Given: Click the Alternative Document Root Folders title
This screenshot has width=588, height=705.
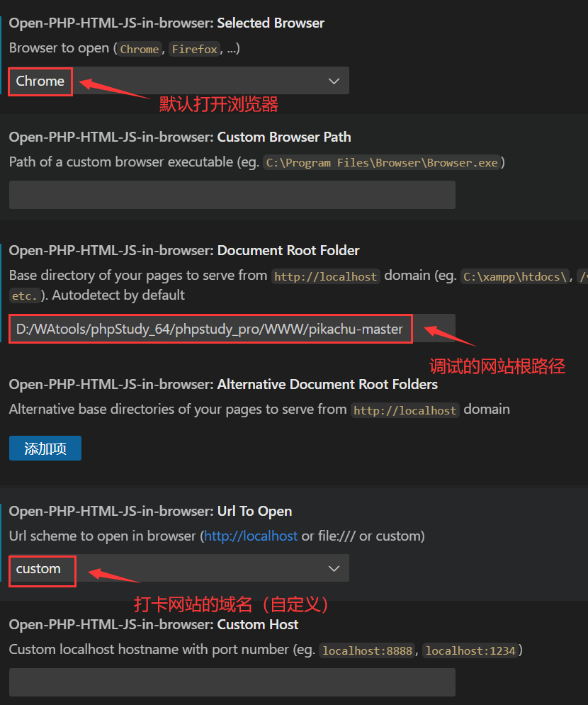Looking at the screenshot, I should pyautogui.click(x=223, y=385).
